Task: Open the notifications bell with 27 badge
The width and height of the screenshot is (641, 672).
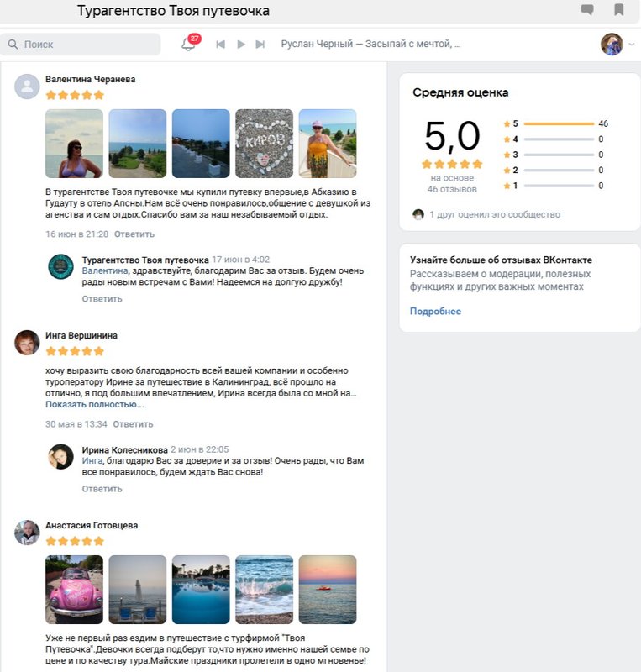Action: point(189,44)
